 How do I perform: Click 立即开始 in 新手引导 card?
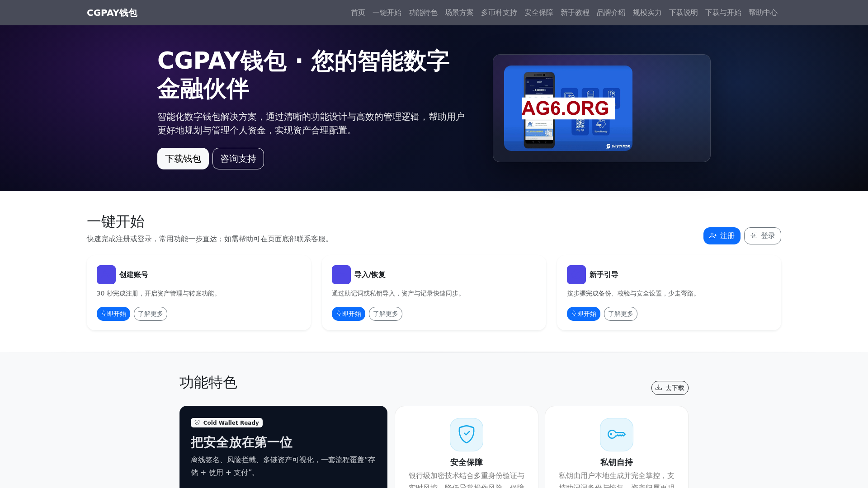point(584,314)
